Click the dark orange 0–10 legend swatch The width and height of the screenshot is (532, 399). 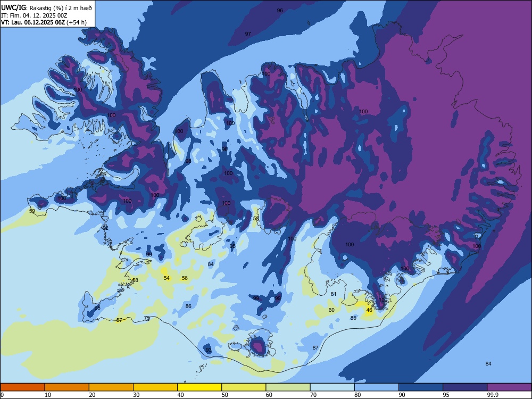(22, 387)
